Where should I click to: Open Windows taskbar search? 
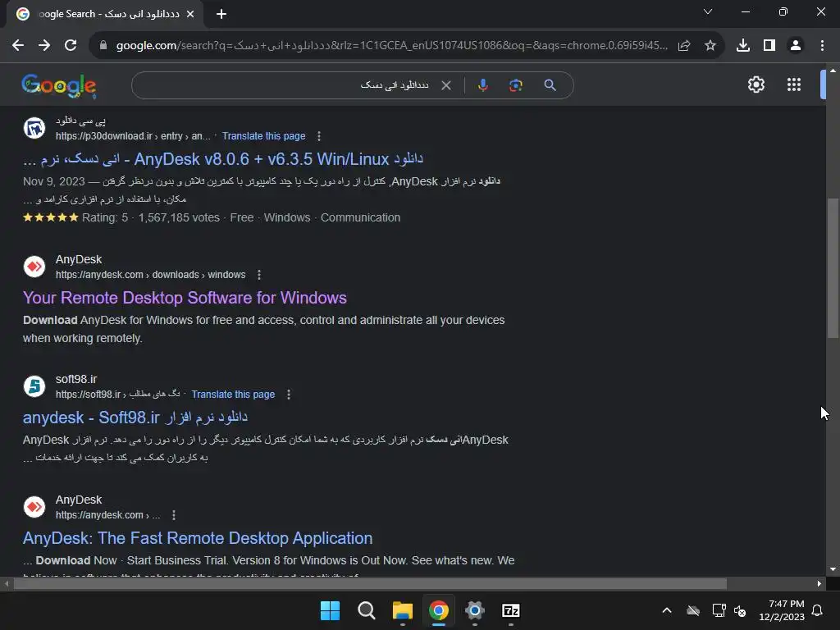(367, 610)
